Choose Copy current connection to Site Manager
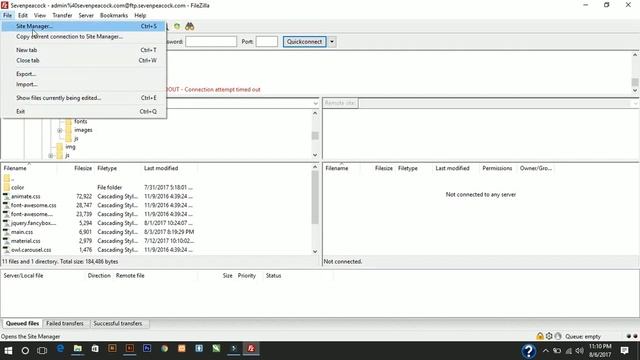The image size is (640, 360). (x=84, y=37)
